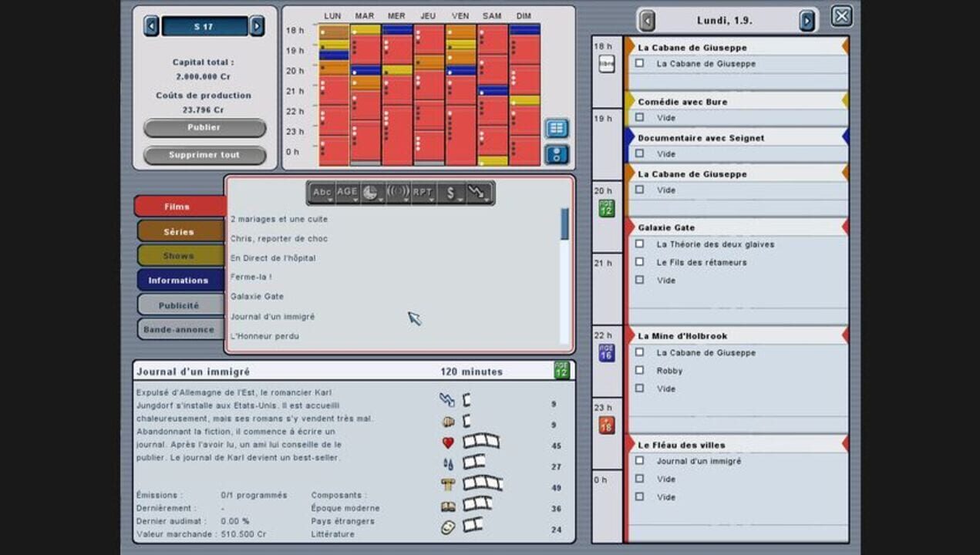Expand the dropdown beneath the $ price icon
The height and width of the screenshot is (555, 980).
[460, 200]
